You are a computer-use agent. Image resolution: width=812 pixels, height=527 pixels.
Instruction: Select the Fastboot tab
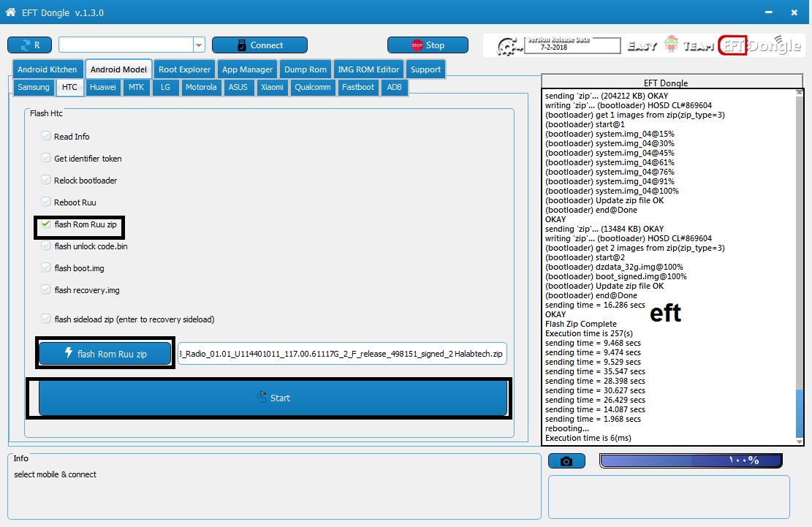(x=358, y=87)
